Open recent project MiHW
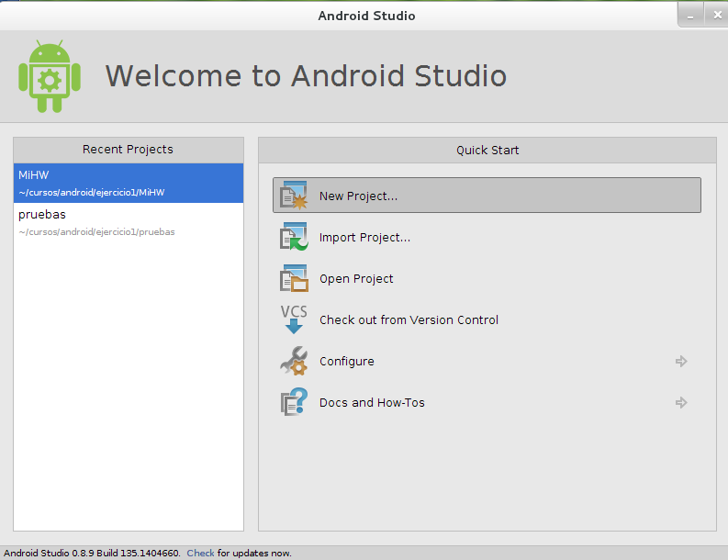This screenshot has height=560, width=728. point(129,183)
